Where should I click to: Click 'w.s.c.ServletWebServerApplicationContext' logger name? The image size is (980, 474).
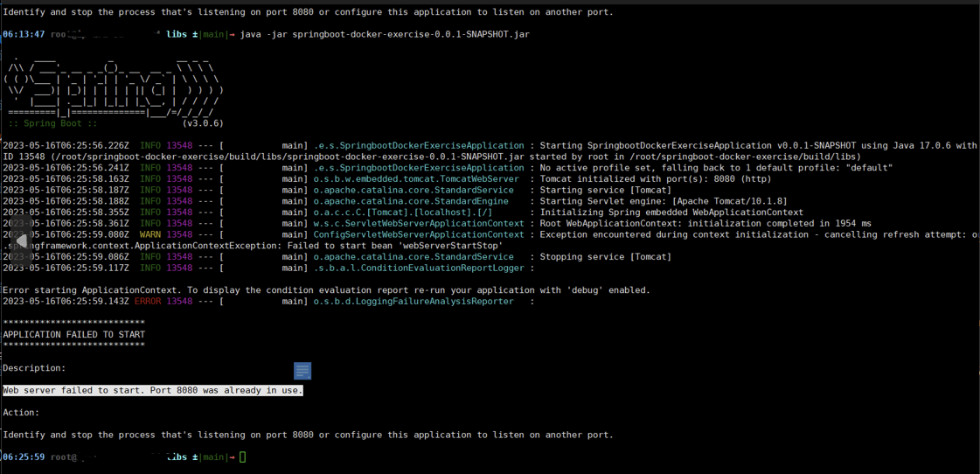click(418, 224)
